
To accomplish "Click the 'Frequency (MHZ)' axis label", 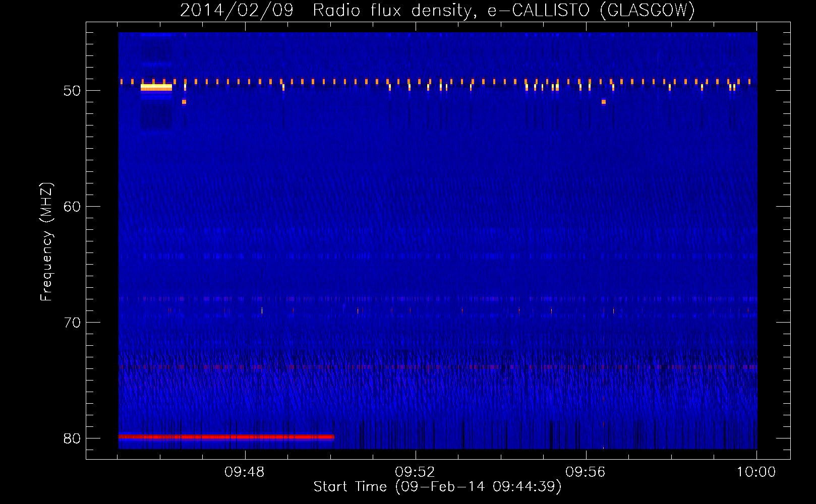I will 46,242.
